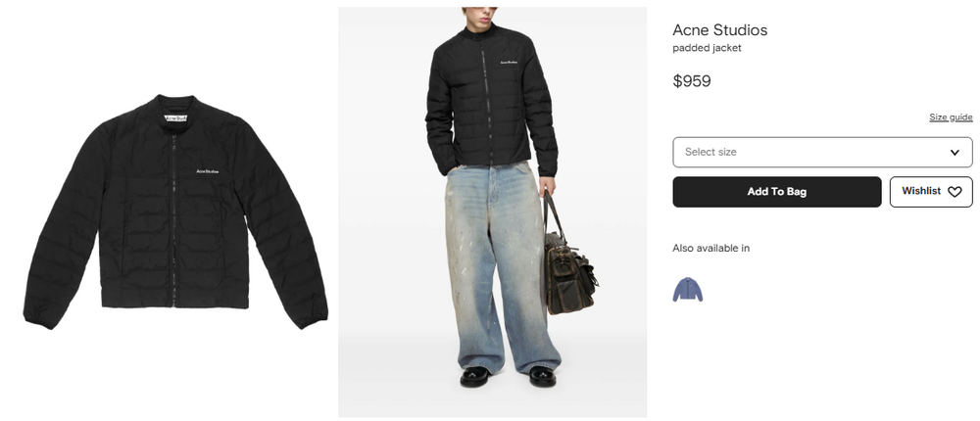Click the model's black loafers
980x421 pixels.
[508, 376]
